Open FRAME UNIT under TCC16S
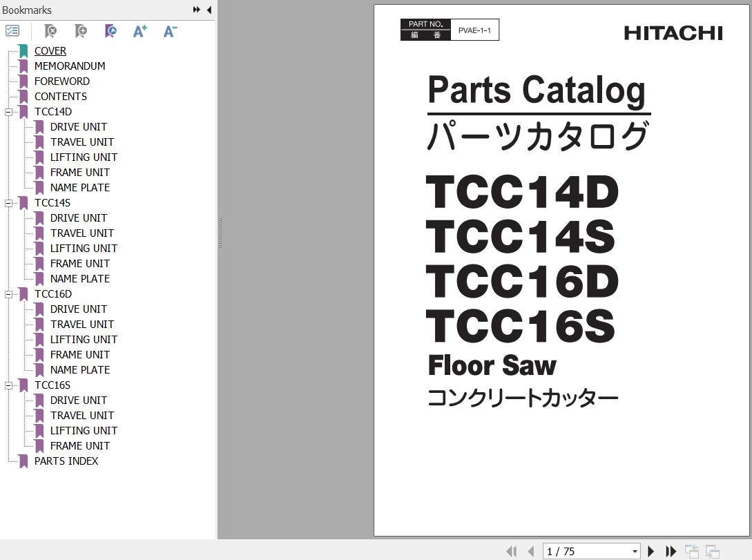The height and width of the screenshot is (560, 752). (x=80, y=446)
